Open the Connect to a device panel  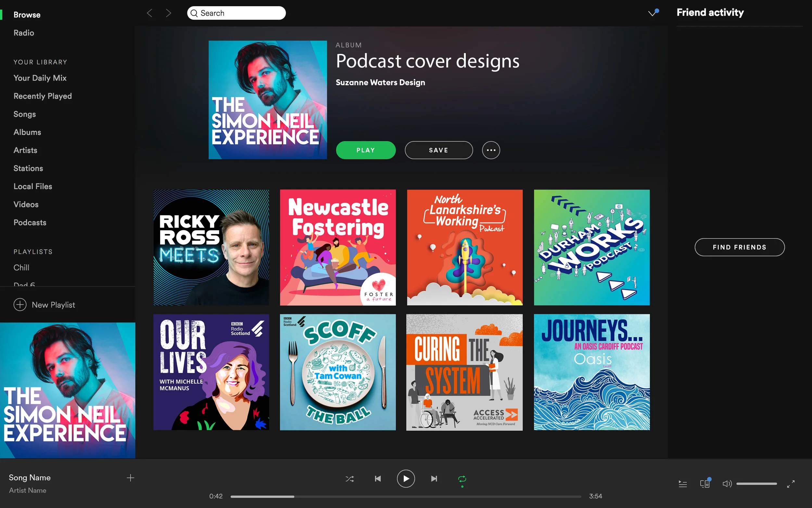pyautogui.click(x=704, y=484)
